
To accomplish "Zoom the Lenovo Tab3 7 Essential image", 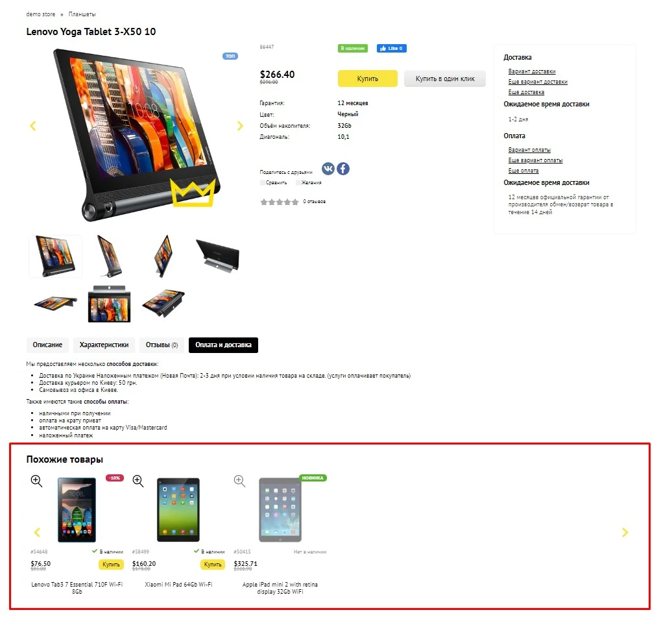I will pos(36,481).
